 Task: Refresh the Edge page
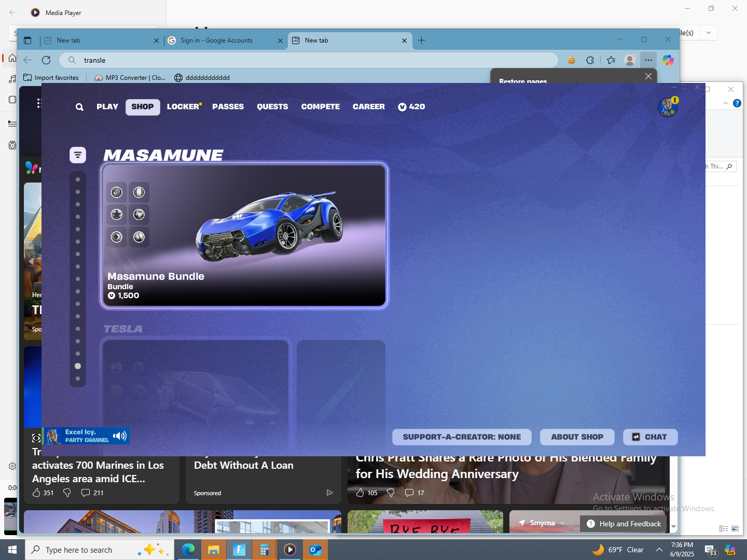point(46,60)
